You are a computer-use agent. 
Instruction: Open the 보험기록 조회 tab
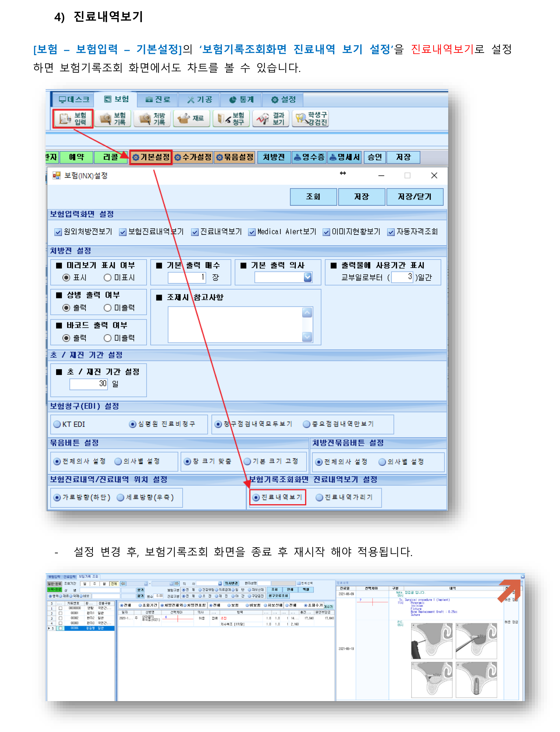pos(88,577)
